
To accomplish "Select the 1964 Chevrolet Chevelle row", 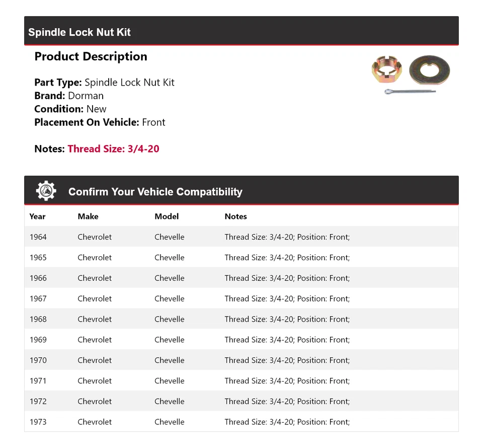I will pos(242,237).
